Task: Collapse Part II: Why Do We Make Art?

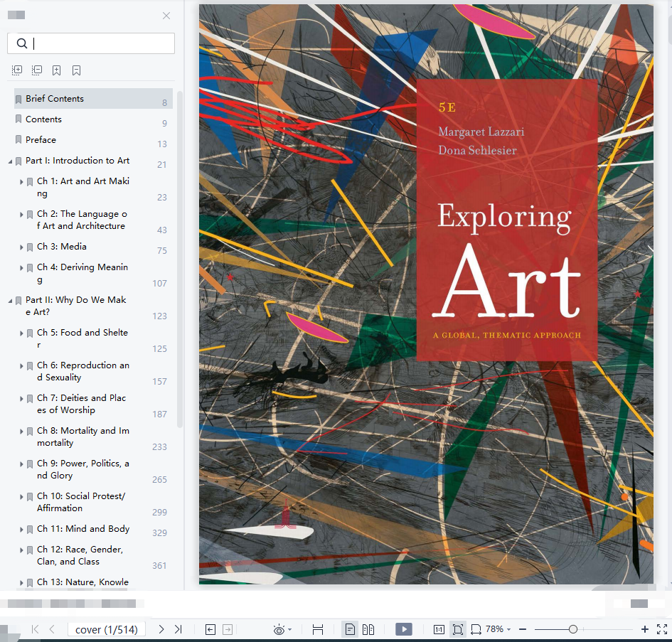Action: click(10, 301)
